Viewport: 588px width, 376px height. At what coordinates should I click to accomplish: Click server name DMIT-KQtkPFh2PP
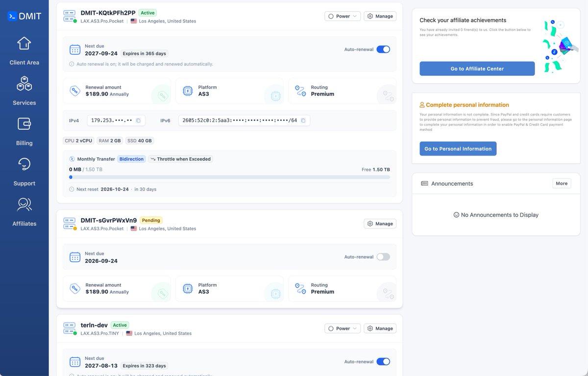point(108,13)
